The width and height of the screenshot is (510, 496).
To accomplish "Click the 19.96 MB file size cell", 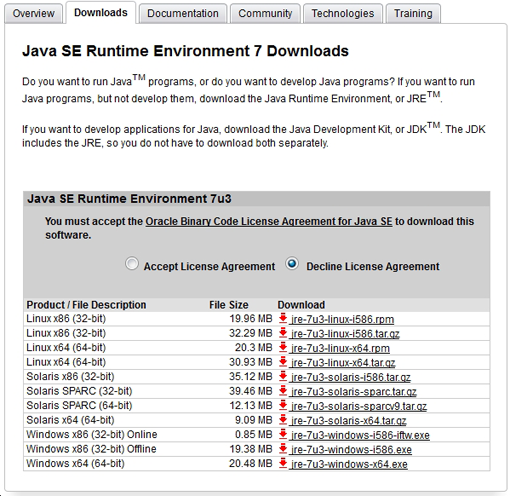I will (251, 318).
